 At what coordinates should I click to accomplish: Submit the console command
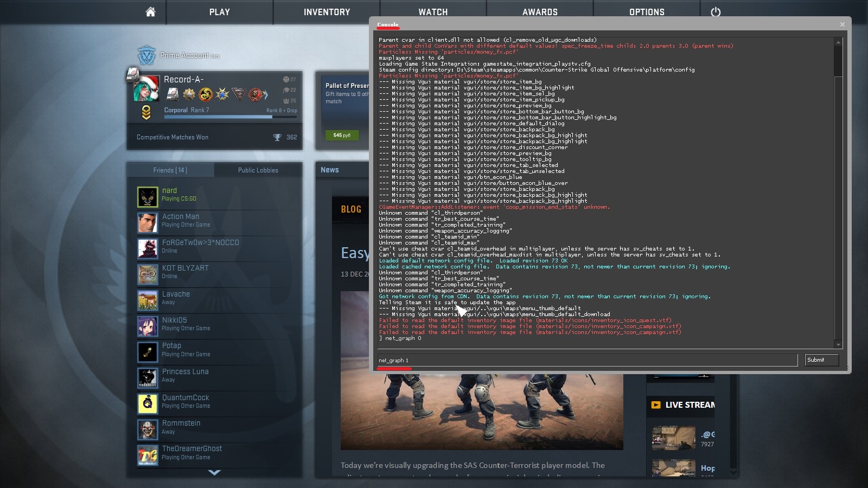[x=821, y=360]
